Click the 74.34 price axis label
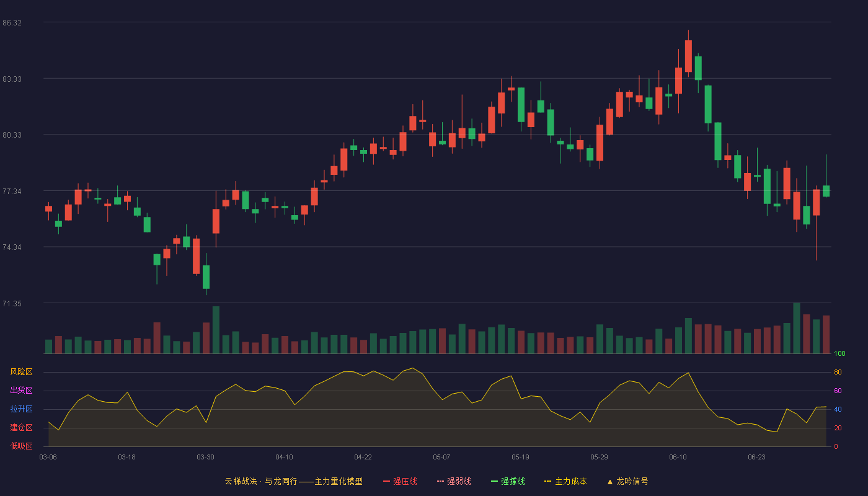Screen dimensions: 868x496 click(12, 247)
